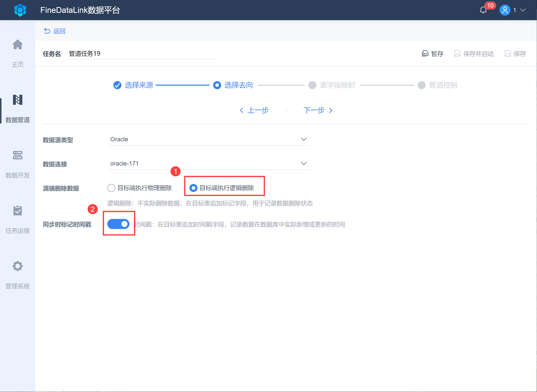This screenshot has height=392, width=537.
Task: Open the 任务运维 task operations icon
Action: pos(18,211)
